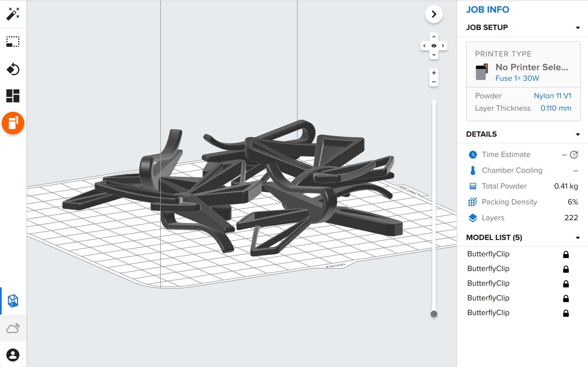The image size is (588, 367).
Task: Collapse the JOB SETUP section
Action: coord(578,28)
